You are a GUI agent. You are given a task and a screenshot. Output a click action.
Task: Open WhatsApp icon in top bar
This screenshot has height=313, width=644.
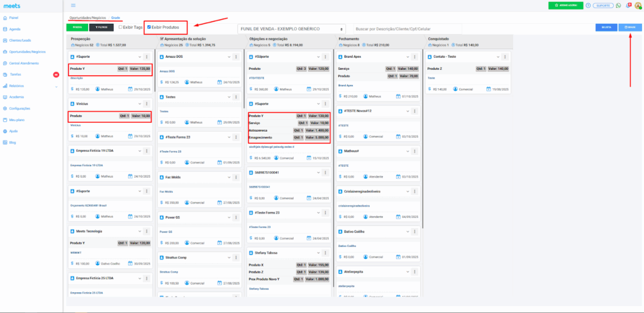click(x=618, y=5)
